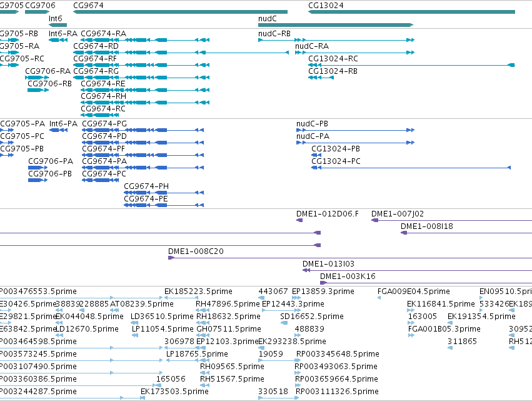Select EST EK173503.5prime label

tap(175, 392)
